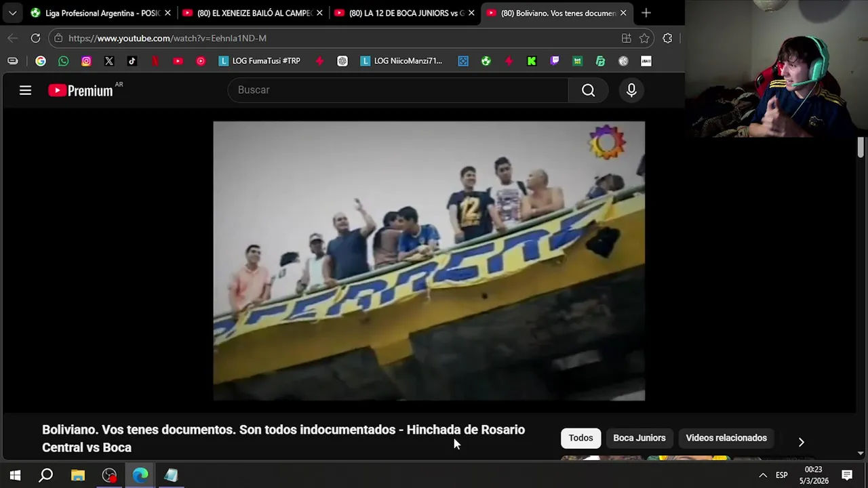Viewport: 868px width, 488px height.
Task: Open Windows notification center icon
Action: point(847,475)
